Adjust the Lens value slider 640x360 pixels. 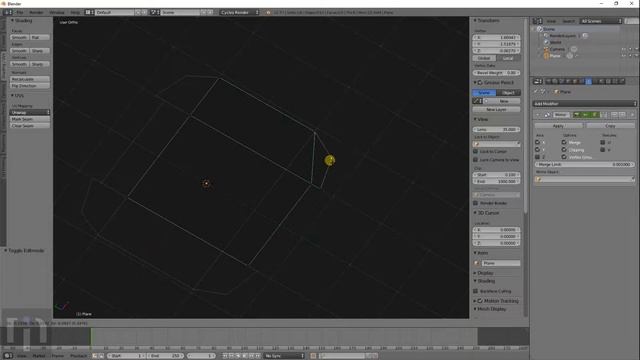click(x=496, y=129)
